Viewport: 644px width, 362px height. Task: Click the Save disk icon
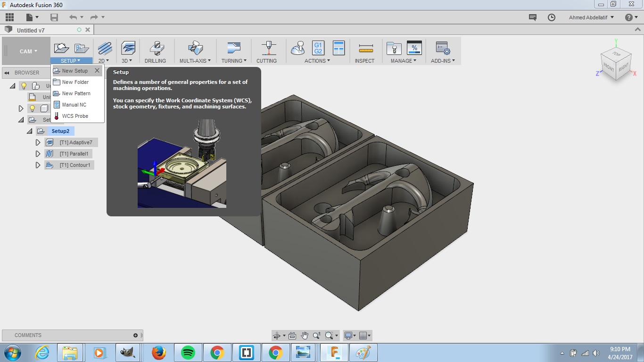(54, 17)
